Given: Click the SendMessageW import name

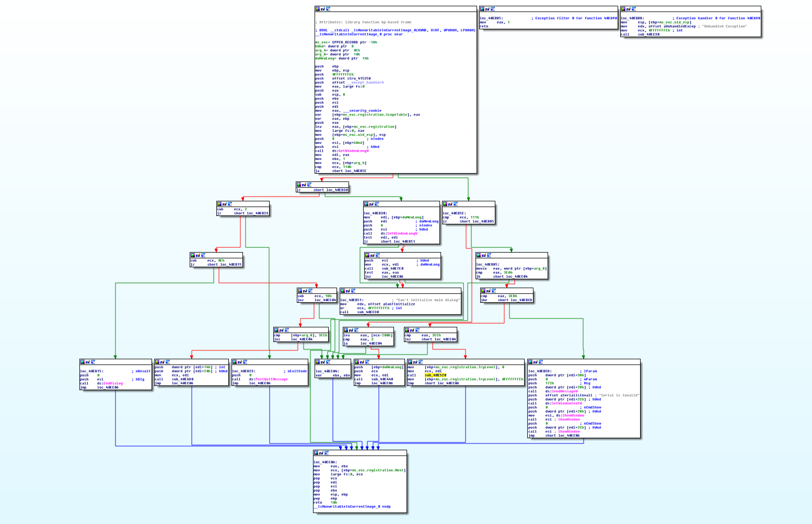Looking at the screenshot, I should 565,391.
